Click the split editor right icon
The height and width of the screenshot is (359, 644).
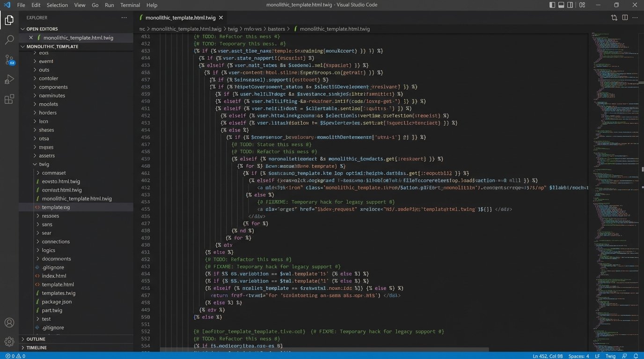pos(625,18)
